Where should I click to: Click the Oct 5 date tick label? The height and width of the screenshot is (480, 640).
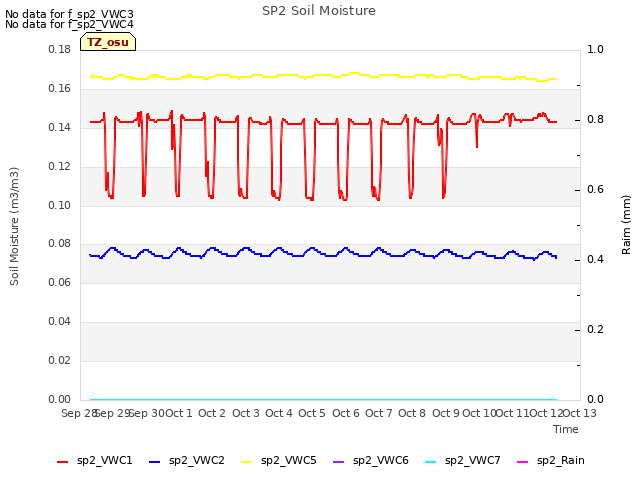(312, 413)
